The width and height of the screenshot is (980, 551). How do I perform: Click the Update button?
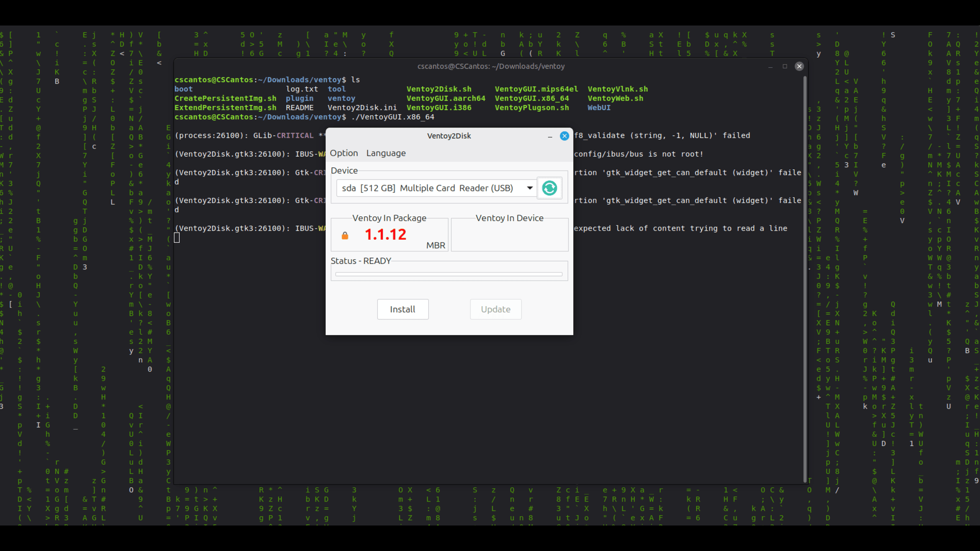click(x=496, y=309)
